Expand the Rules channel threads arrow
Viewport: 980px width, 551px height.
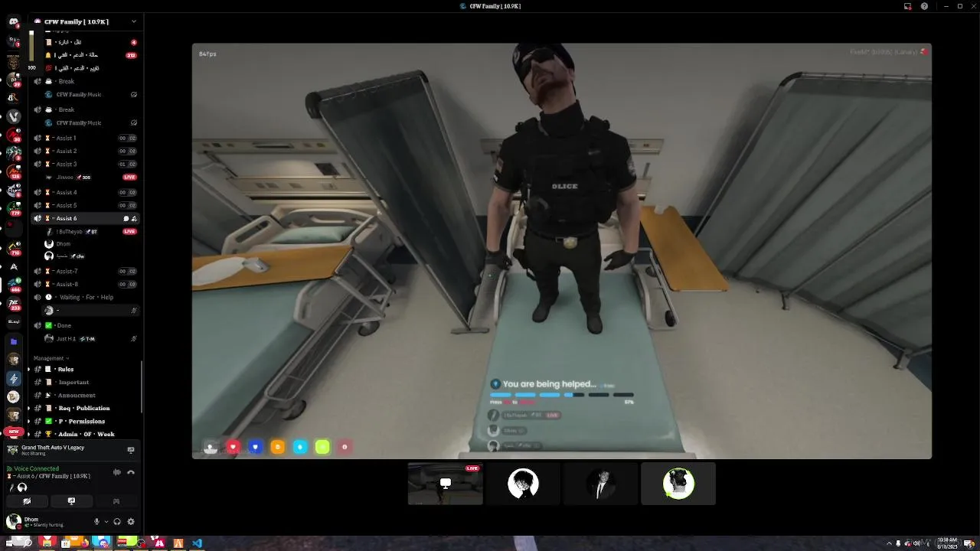(29, 369)
